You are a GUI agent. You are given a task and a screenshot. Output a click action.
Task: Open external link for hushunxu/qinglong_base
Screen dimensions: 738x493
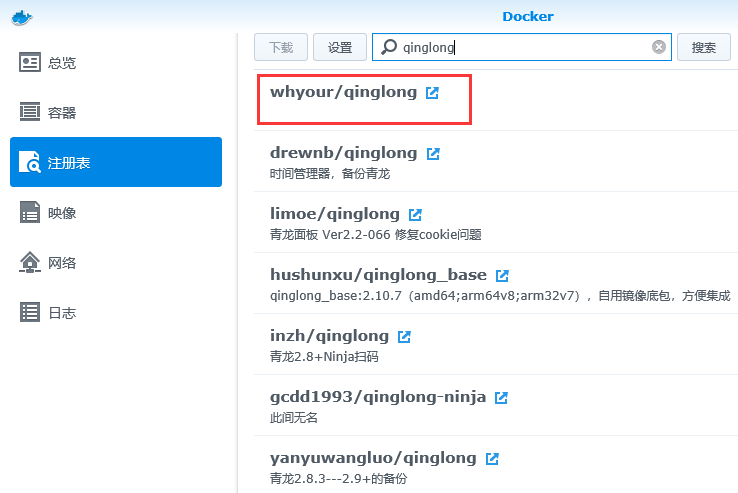(502, 276)
